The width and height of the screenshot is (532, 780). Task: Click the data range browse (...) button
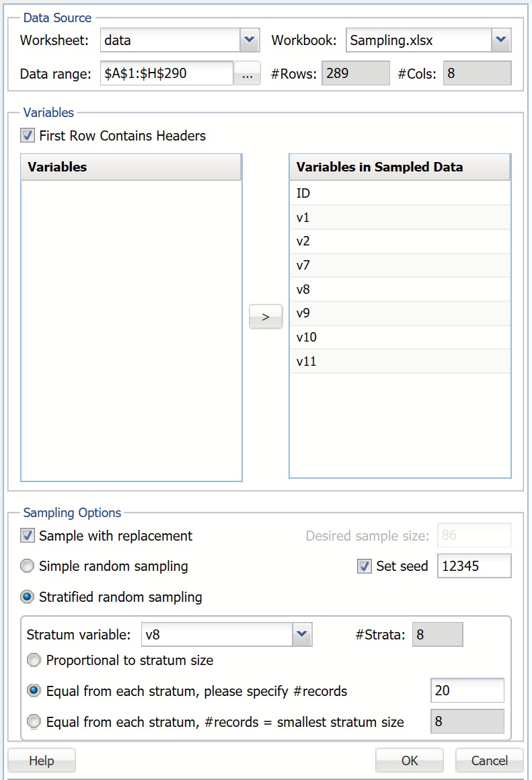[x=247, y=74]
